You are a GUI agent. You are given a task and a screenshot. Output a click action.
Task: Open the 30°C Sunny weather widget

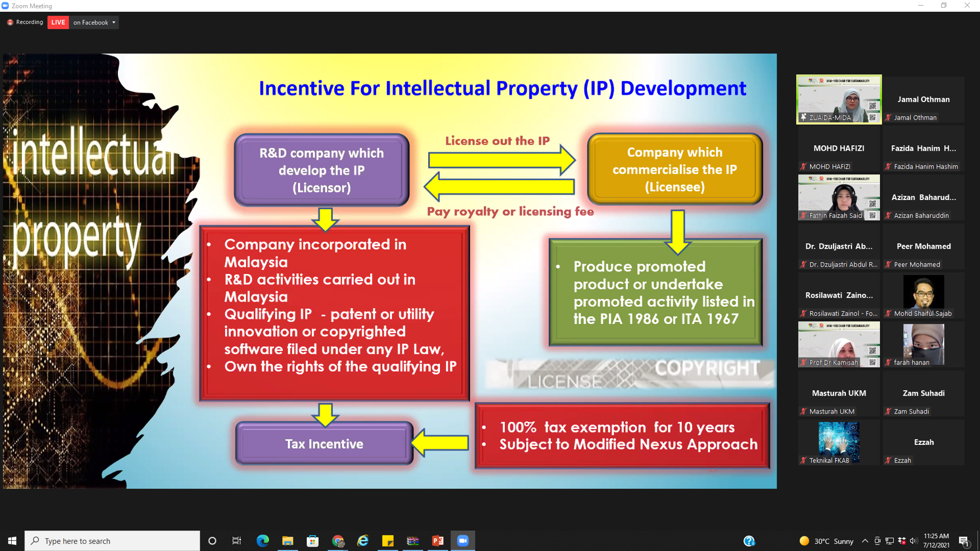click(827, 541)
